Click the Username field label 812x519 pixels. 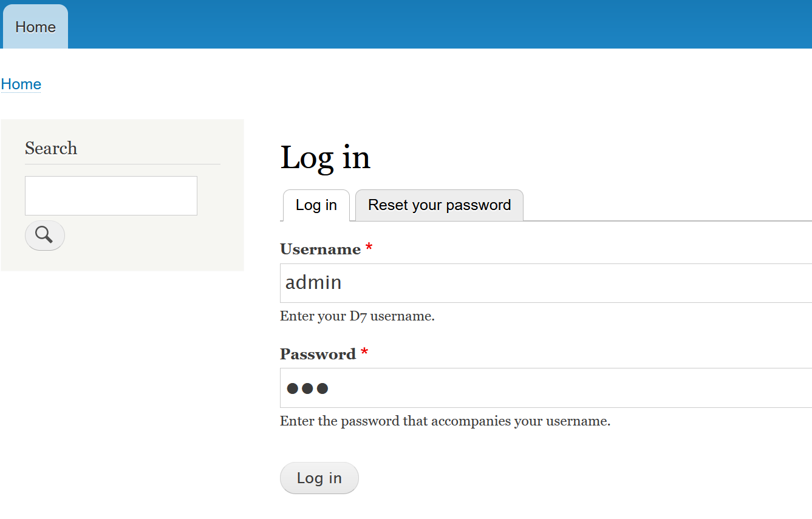[320, 249]
